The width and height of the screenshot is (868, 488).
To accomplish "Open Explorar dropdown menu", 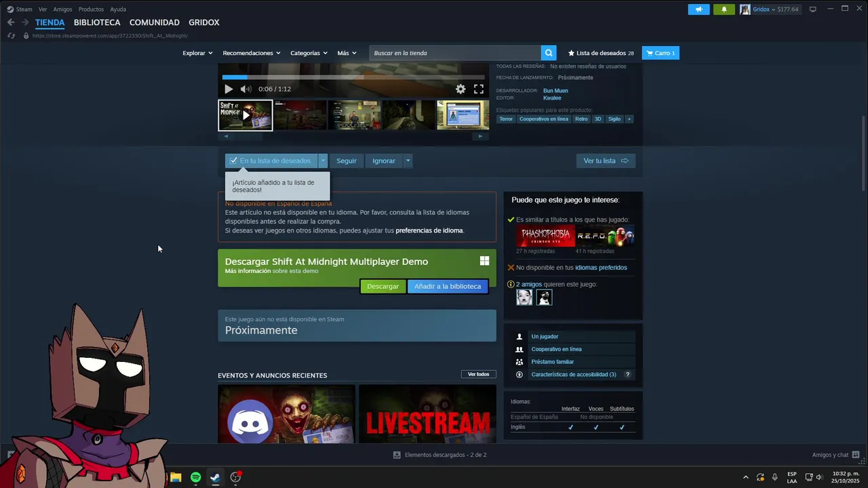I will tap(197, 53).
